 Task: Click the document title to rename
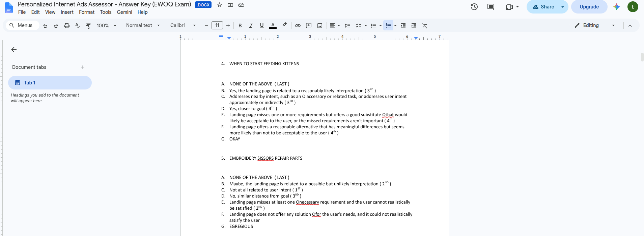105,4
